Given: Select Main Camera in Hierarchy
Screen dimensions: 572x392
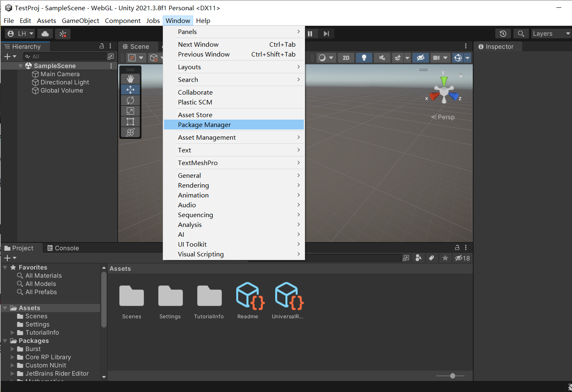Looking at the screenshot, I should coord(60,74).
